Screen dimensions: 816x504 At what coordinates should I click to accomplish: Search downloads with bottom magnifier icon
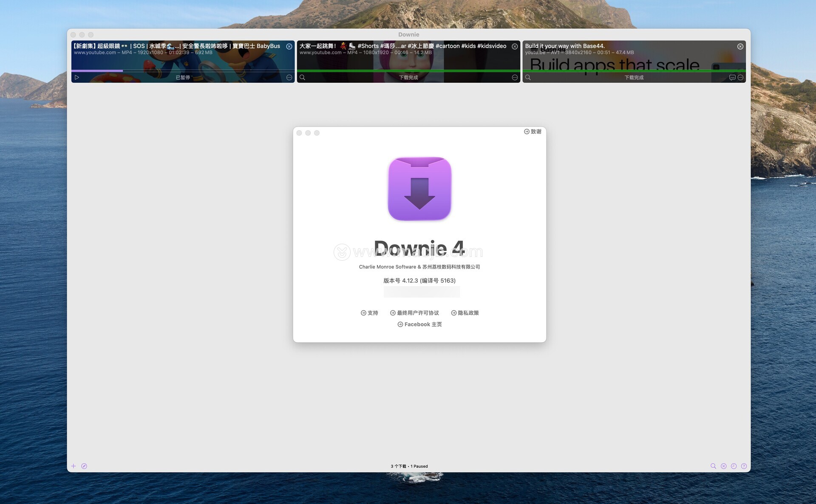pyautogui.click(x=713, y=466)
